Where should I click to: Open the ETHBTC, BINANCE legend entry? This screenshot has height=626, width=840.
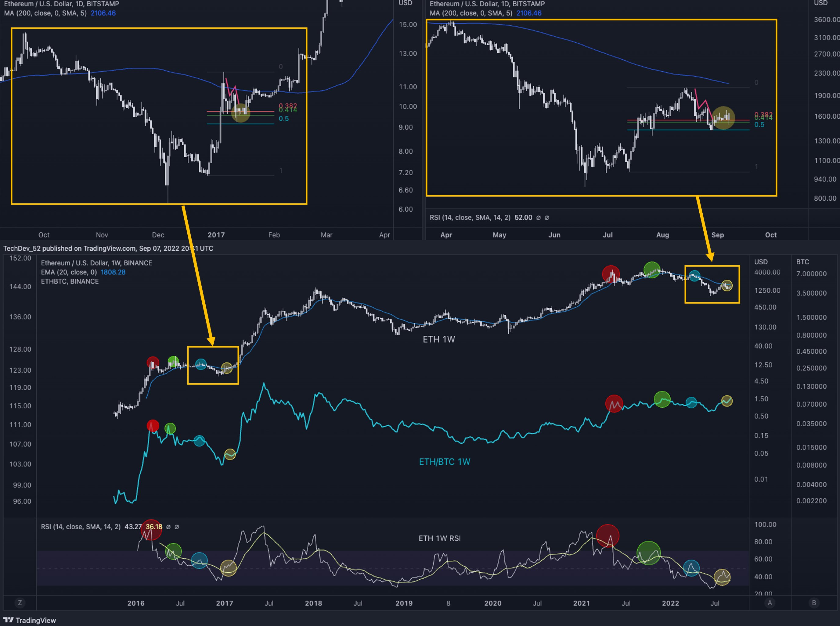[70, 281]
